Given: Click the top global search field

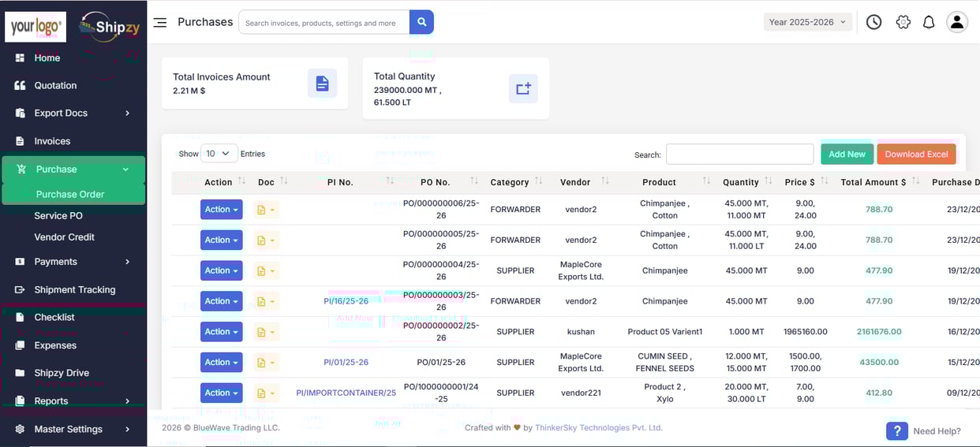Looking at the screenshot, I should pyautogui.click(x=324, y=22).
